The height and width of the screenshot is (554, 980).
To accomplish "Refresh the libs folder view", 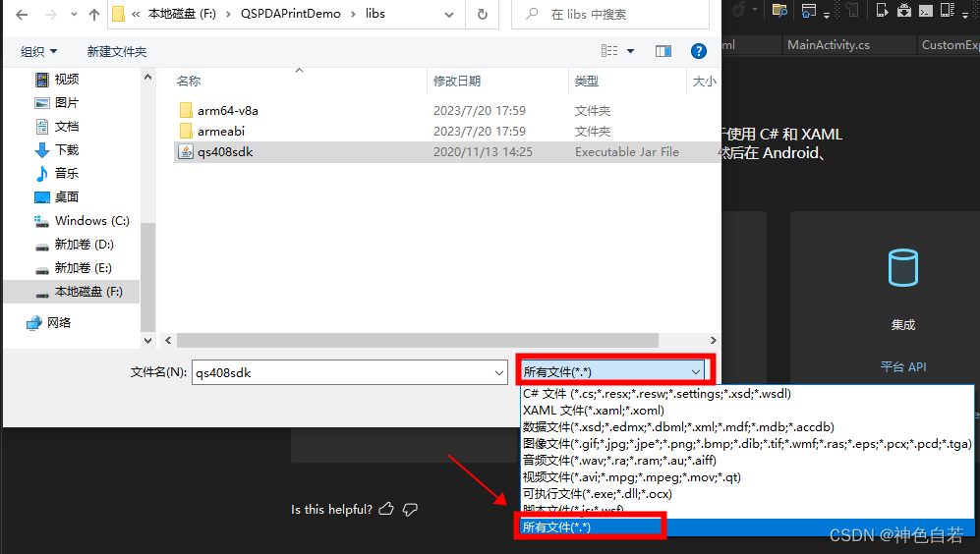I will click(x=483, y=15).
